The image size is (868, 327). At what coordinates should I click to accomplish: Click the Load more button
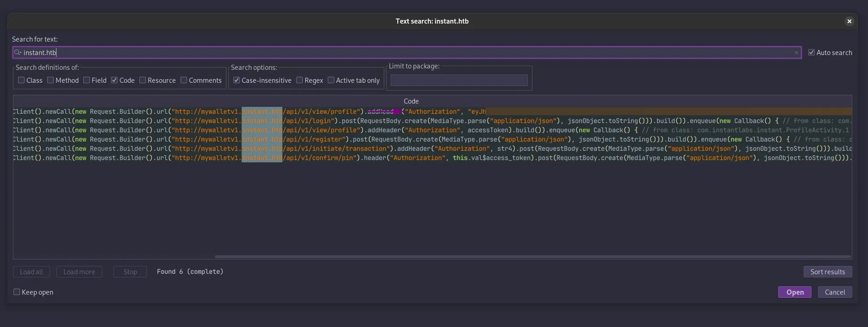pos(79,272)
